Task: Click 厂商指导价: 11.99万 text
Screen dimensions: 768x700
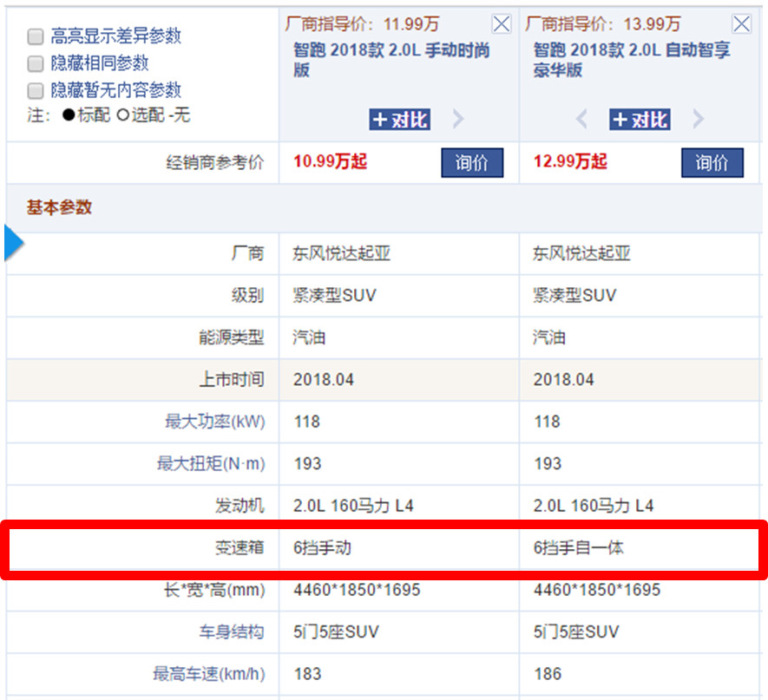Action: pos(362,23)
